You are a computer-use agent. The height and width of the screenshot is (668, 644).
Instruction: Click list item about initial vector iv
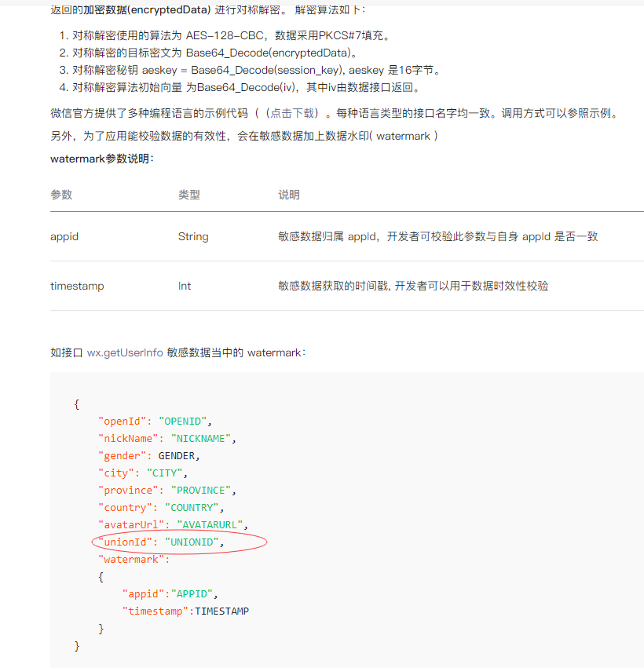[x=240, y=87]
